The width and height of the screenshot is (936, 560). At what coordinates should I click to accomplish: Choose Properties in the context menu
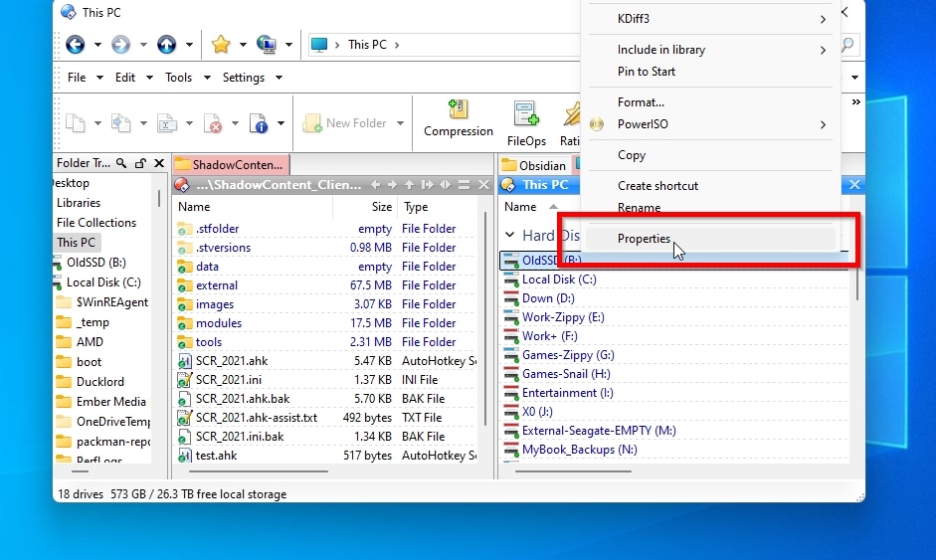(x=644, y=239)
